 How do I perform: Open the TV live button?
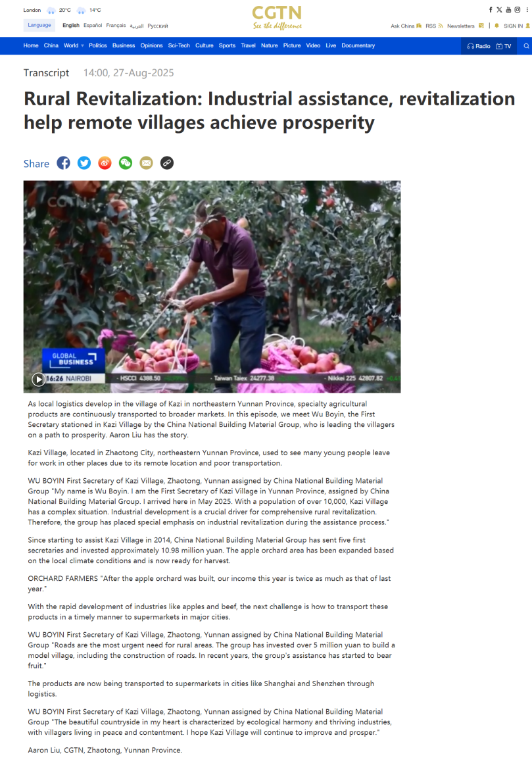[x=504, y=46]
